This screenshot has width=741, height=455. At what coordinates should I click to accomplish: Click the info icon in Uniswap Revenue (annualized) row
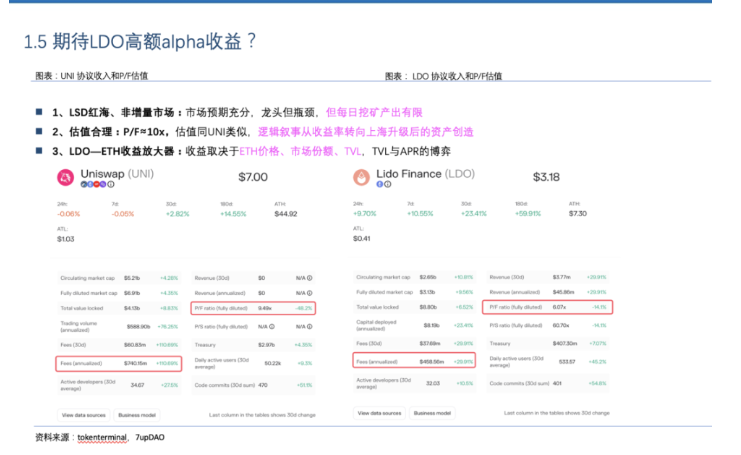[310, 293]
